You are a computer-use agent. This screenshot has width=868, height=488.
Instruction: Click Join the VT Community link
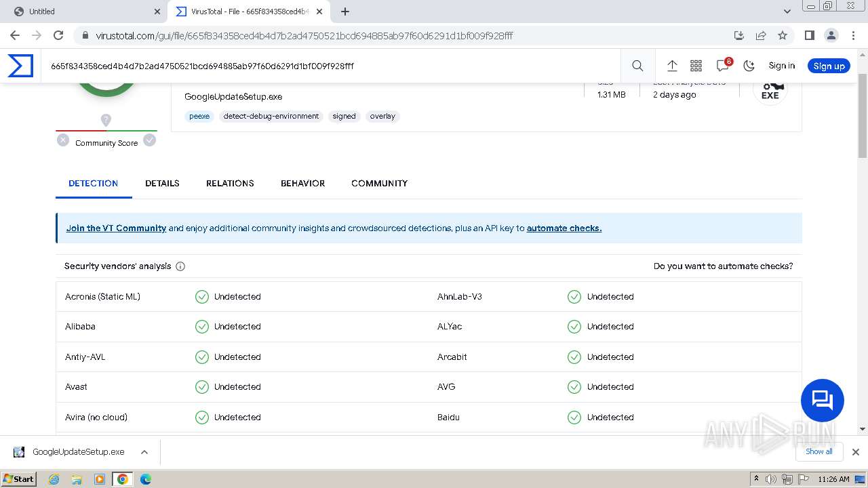tap(116, 228)
